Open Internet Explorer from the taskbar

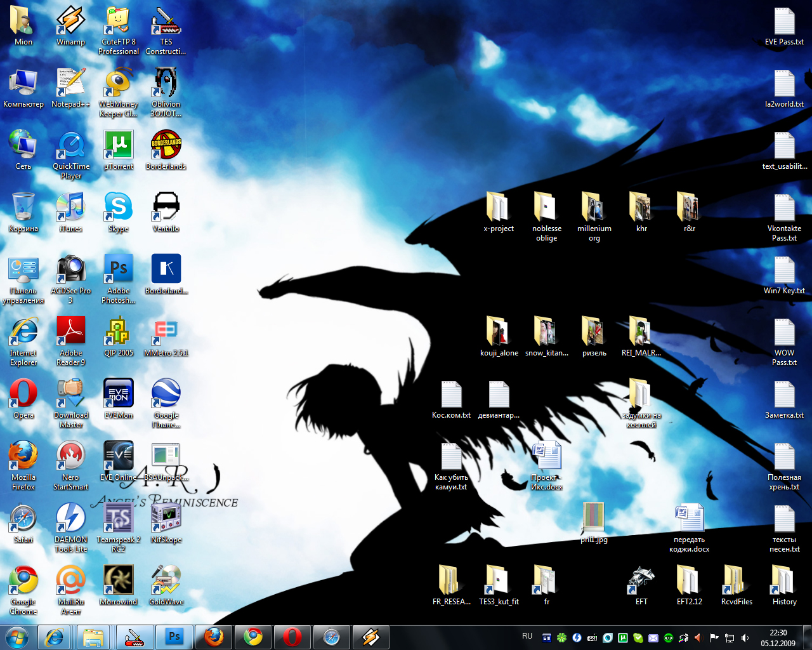(54, 637)
